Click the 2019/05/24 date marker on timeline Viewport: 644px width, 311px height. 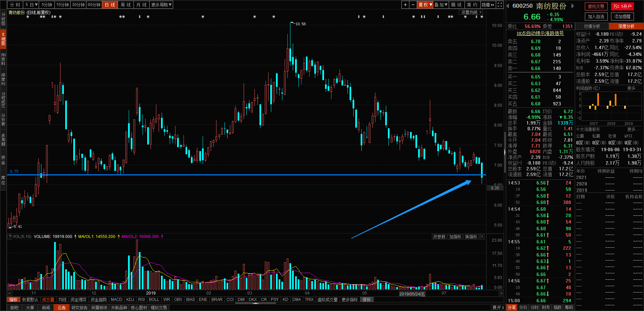coord(412,294)
